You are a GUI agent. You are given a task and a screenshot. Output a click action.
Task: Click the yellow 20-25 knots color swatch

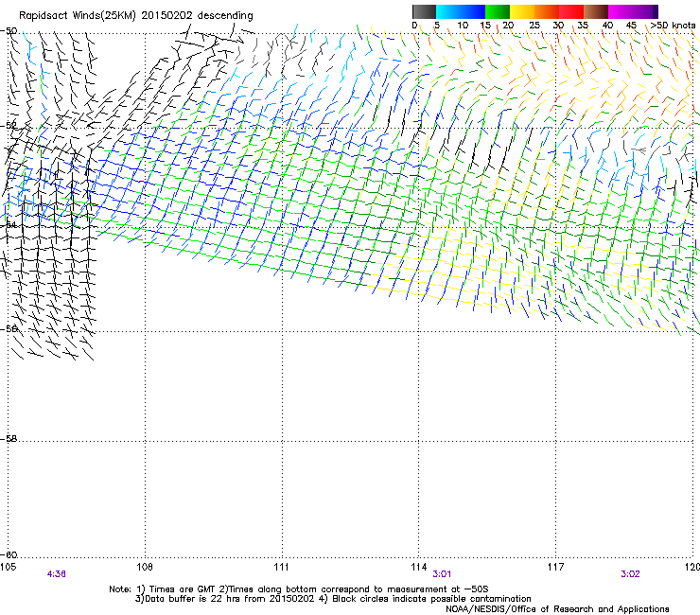pos(522,11)
